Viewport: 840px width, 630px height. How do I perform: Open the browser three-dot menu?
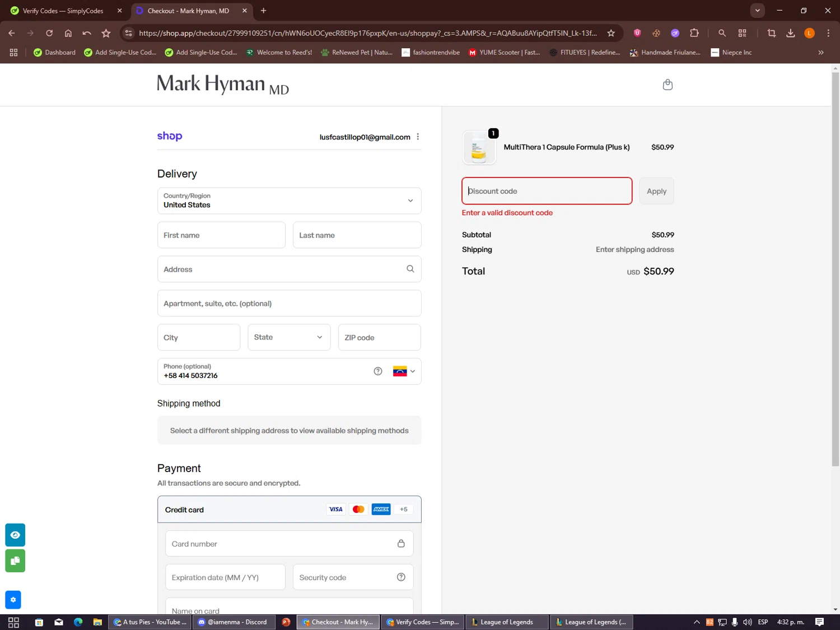(828, 33)
